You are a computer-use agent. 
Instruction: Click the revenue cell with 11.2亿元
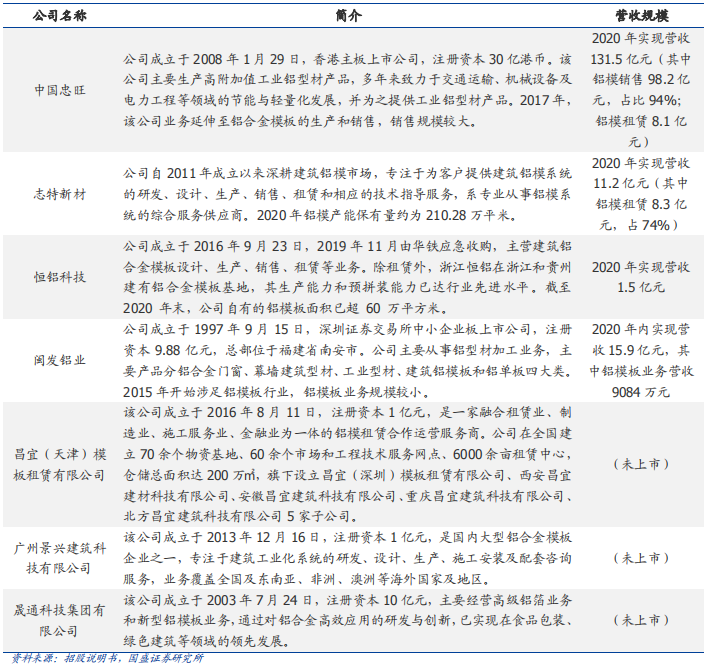coord(641,194)
